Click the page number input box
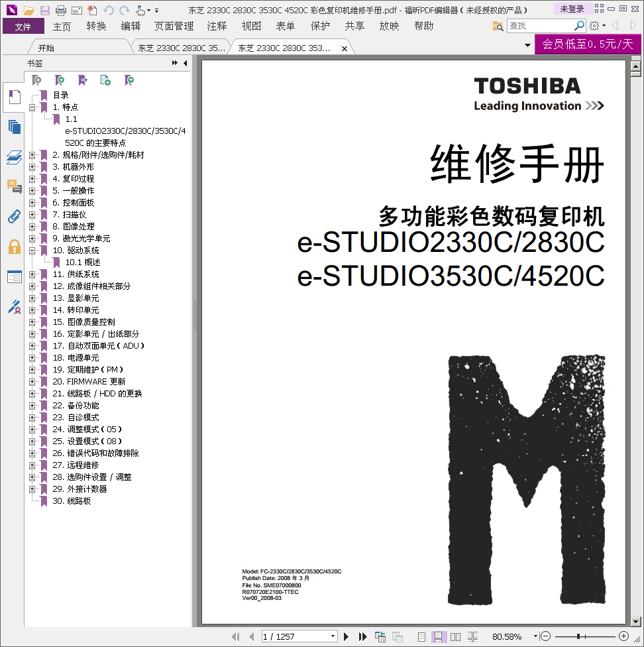Screen dimensions: 644x647 (295, 636)
